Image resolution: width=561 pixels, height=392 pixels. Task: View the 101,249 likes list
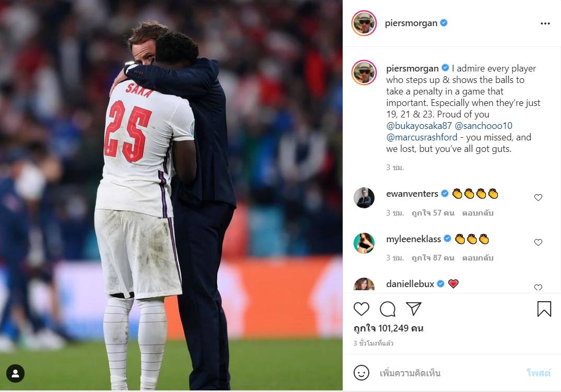[389, 328]
